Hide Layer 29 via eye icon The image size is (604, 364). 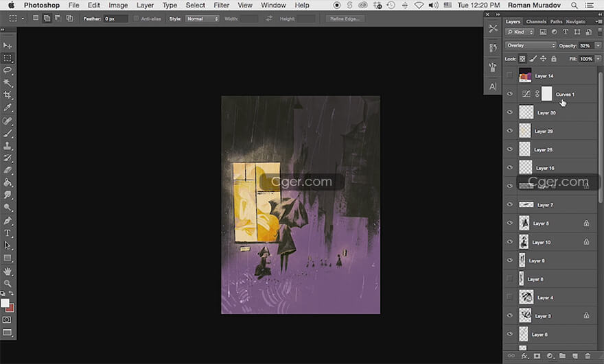click(509, 131)
